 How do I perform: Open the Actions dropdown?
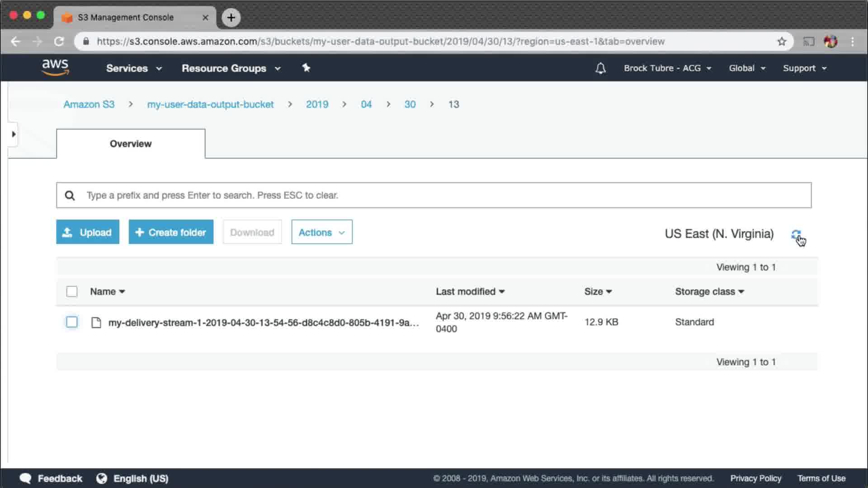(x=321, y=232)
